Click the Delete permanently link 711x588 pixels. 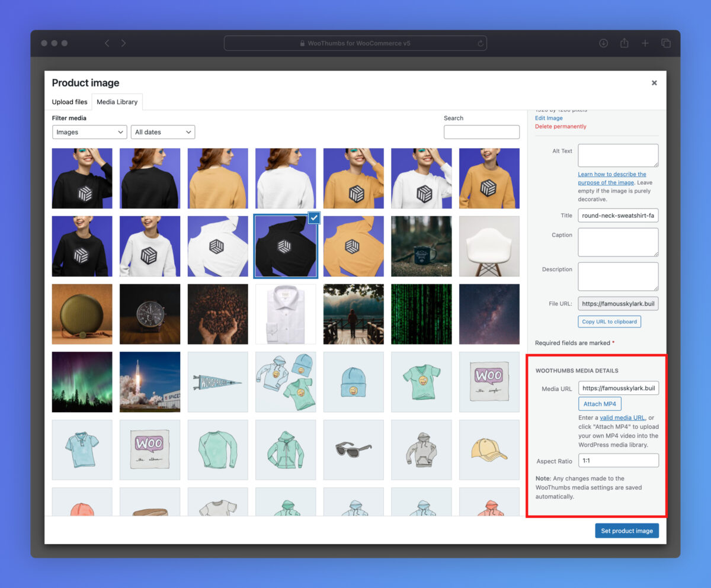[x=561, y=126]
